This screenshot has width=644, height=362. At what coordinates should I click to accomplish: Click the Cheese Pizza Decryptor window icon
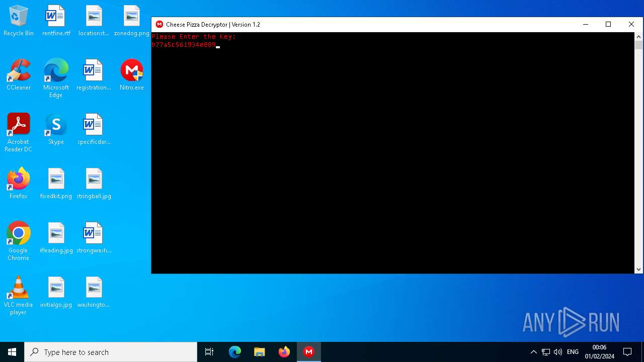(159, 24)
